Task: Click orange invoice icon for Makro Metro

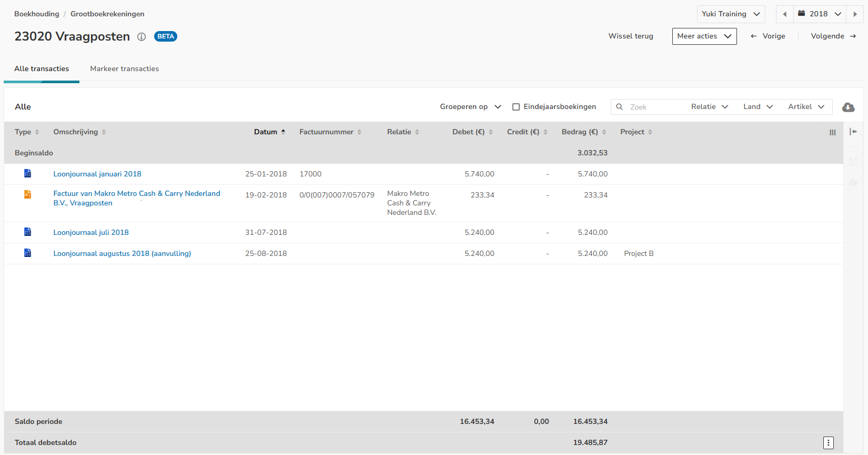Action: (x=28, y=194)
